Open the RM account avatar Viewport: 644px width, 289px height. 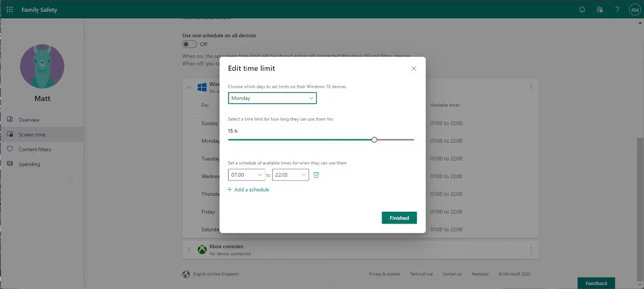click(634, 10)
